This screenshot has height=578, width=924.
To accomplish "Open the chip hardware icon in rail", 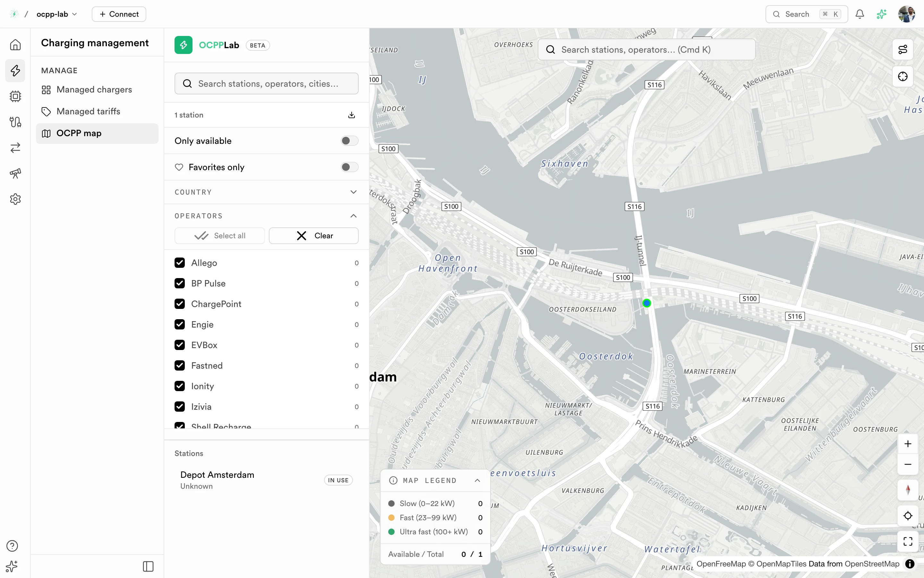I will pos(15,96).
